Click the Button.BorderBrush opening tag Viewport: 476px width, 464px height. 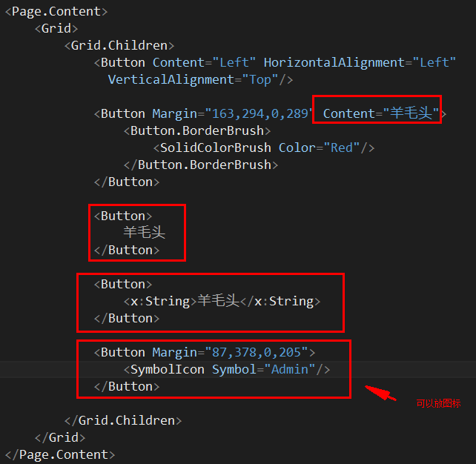click(197, 130)
